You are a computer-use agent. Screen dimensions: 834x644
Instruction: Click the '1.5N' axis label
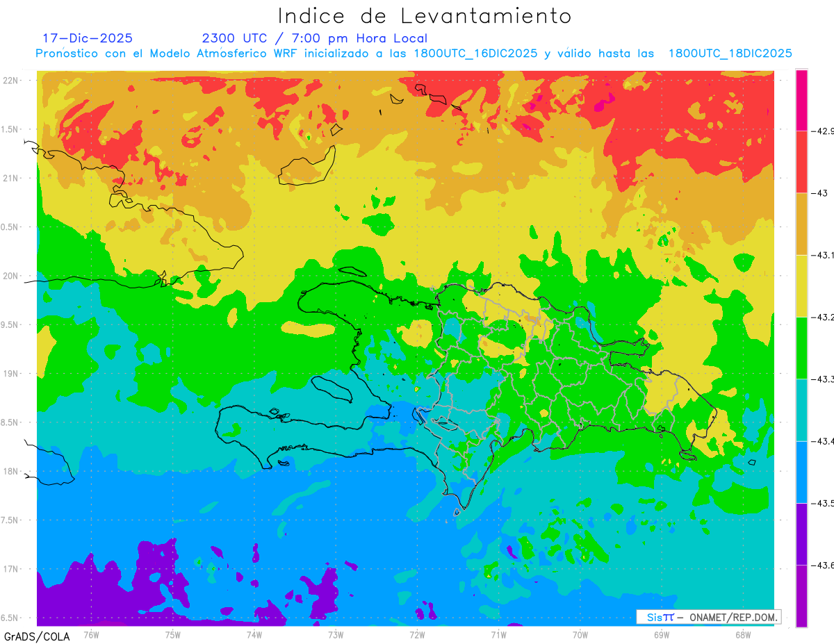pos(10,129)
